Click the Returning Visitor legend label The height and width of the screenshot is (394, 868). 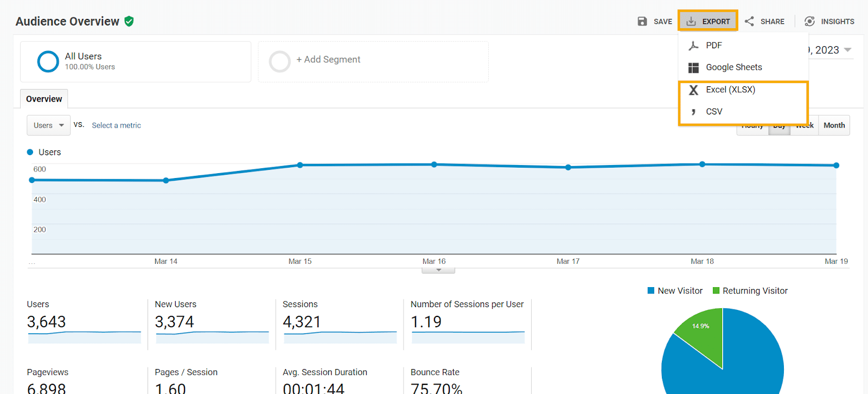[x=755, y=291]
